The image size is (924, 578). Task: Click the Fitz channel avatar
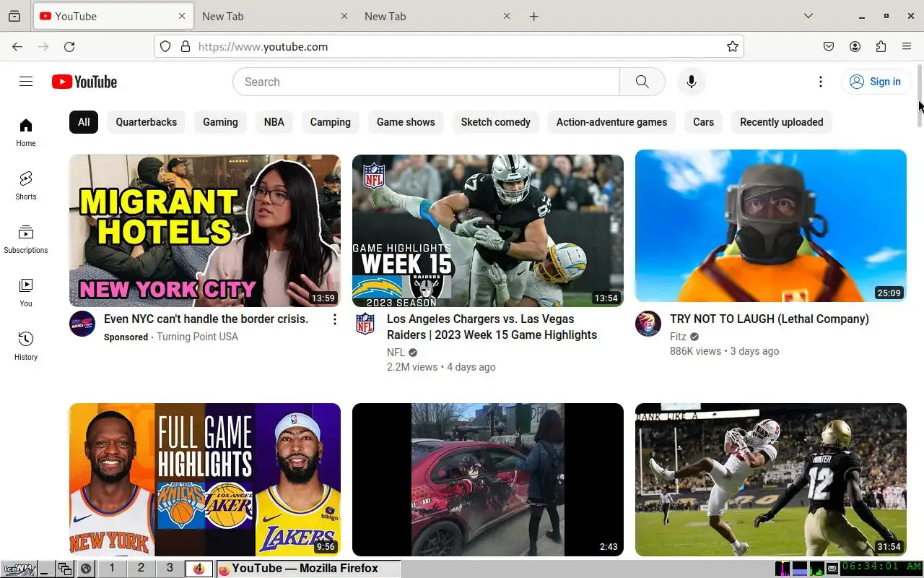click(648, 324)
